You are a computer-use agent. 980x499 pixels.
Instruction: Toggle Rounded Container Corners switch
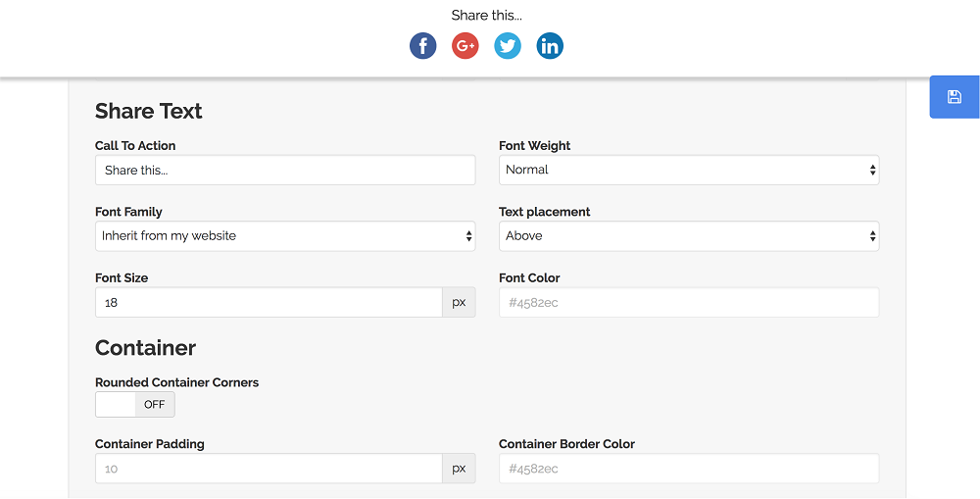coord(135,405)
